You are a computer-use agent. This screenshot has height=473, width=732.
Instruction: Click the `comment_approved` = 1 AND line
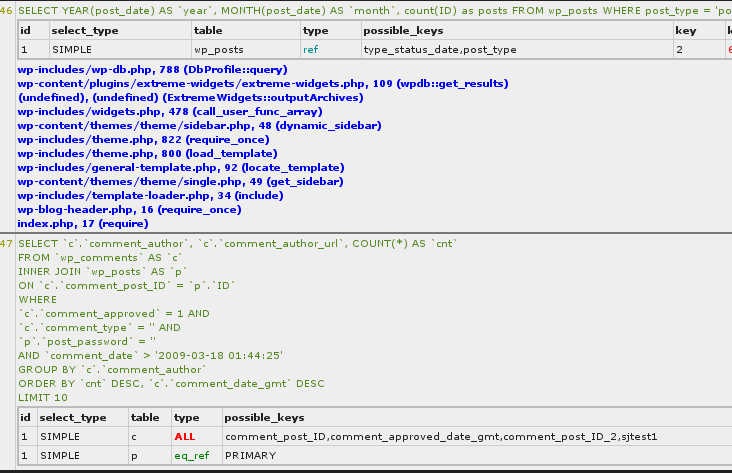point(114,313)
